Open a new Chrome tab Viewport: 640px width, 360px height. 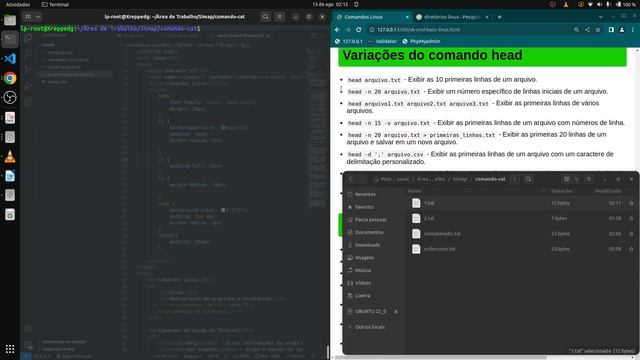pos(500,17)
